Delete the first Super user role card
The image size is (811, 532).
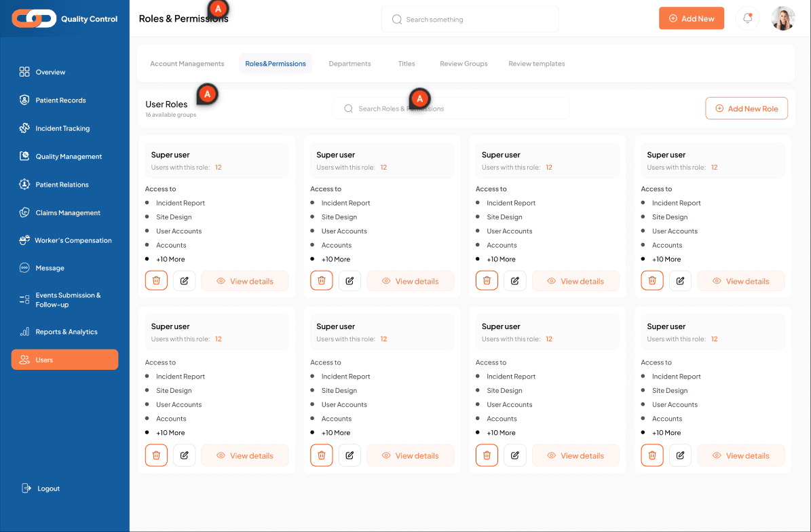[156, 281]
